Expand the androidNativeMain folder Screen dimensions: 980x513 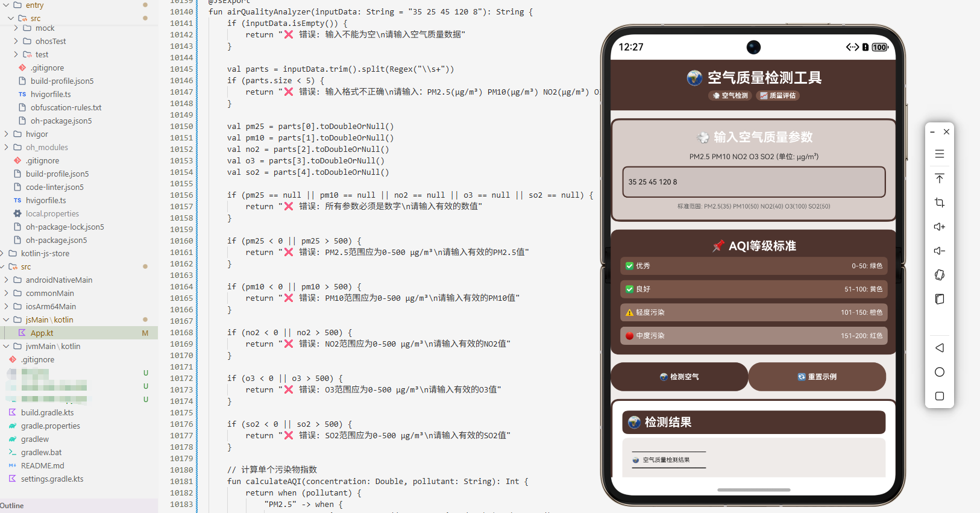pyautogui.click(x=6, y=280)
